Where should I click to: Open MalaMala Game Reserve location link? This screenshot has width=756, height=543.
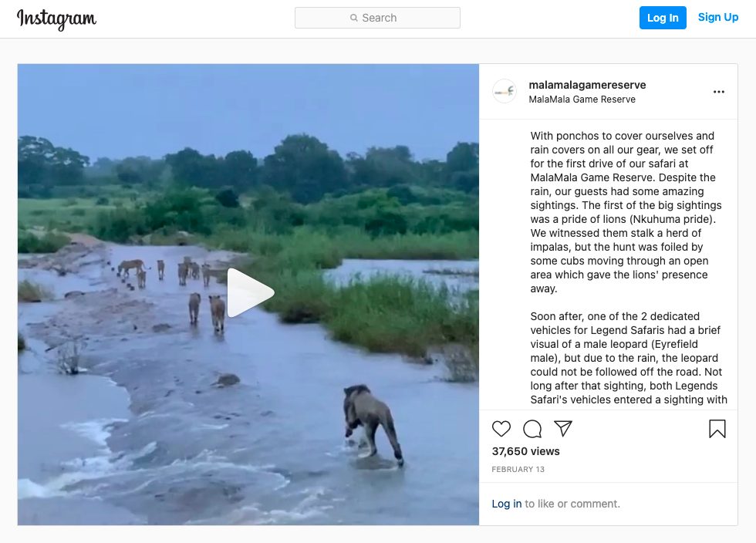582,99
